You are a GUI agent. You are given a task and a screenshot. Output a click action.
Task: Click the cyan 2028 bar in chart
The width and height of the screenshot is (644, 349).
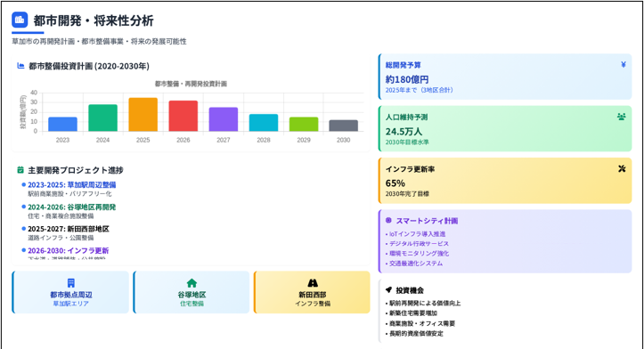coord(264,123)
